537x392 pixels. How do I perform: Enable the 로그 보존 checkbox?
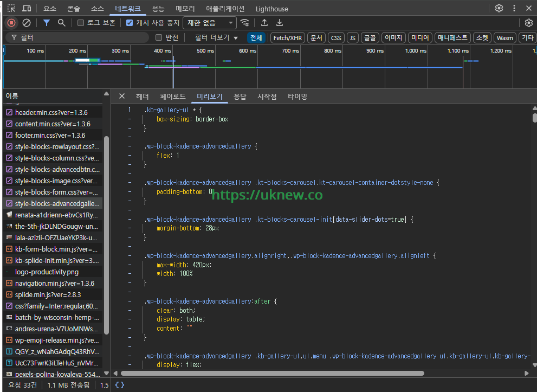81,23
